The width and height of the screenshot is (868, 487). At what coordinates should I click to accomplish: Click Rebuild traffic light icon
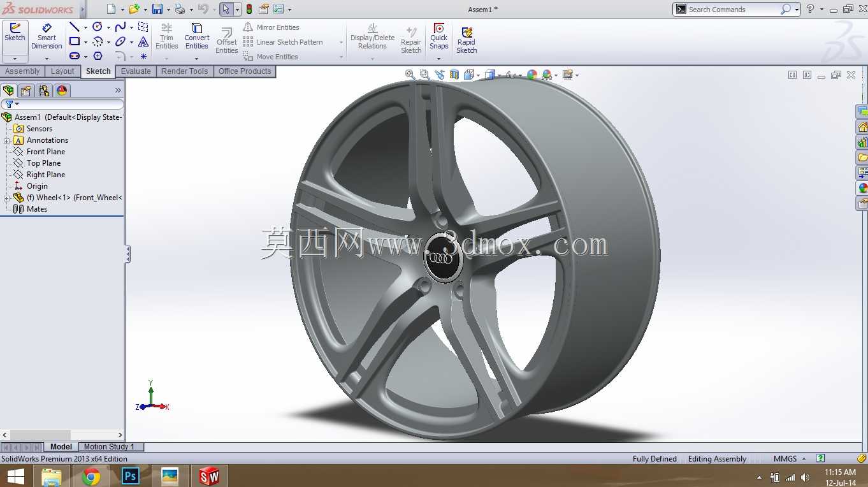point(249,9)
